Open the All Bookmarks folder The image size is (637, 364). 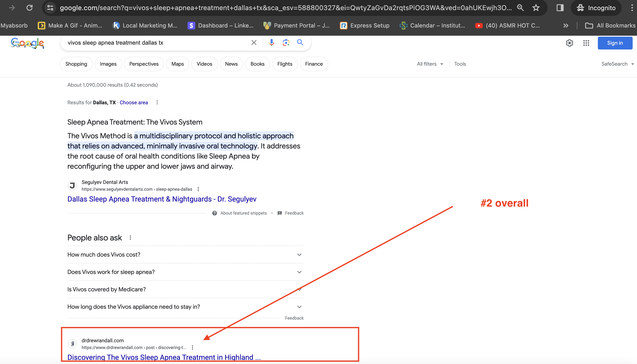click(x=610, y=26)
